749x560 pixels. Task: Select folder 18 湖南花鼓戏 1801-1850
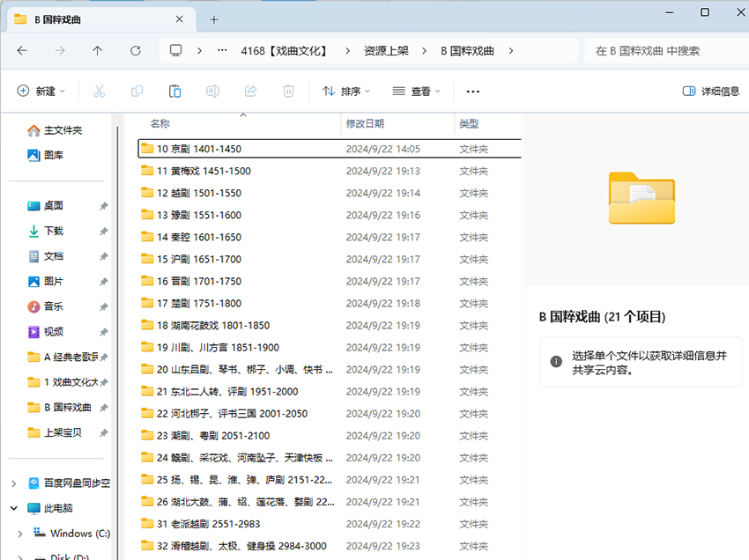click(330, 326)
